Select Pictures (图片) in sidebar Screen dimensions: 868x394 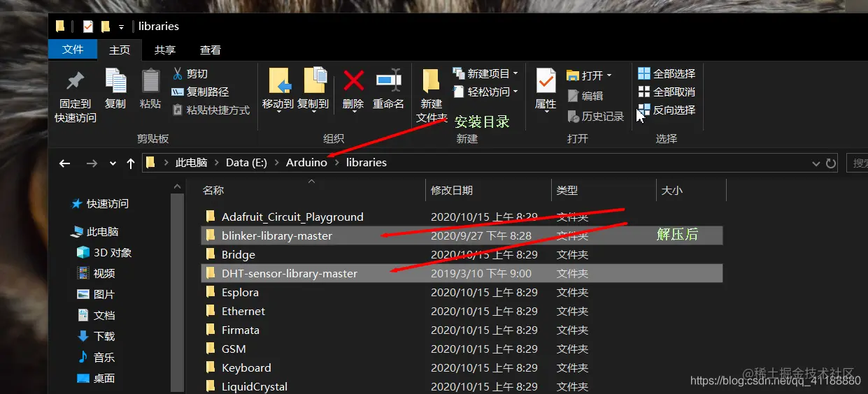[x=96, y=295]
